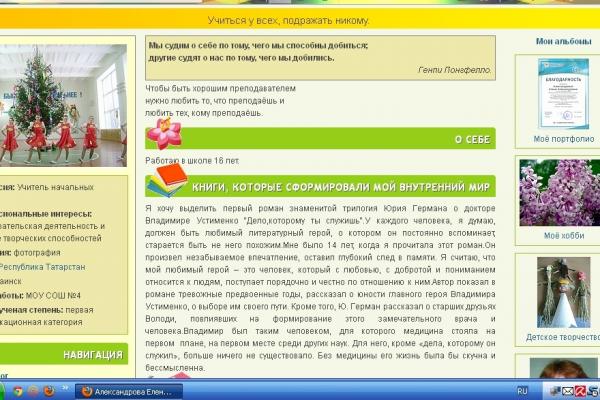Click the grey round quick launch icon
This screenshot has height=400, width=600.
33,391
